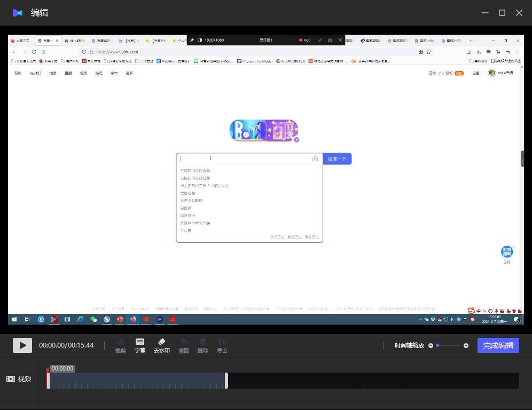Image resolution: width=532 pixels, height=410 pixels.
Task: Click the pin icon on the recorder bar
Action: (192, 40)
